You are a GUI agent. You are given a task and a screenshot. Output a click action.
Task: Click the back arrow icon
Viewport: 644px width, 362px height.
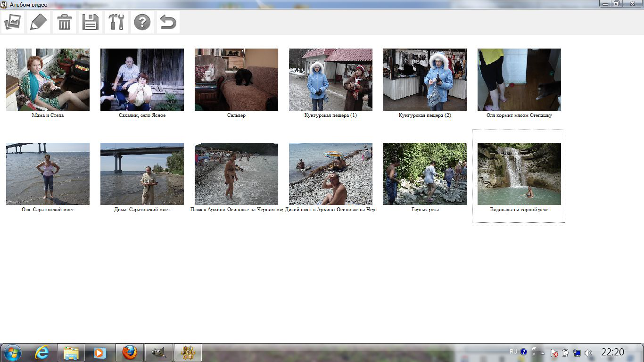168,22
